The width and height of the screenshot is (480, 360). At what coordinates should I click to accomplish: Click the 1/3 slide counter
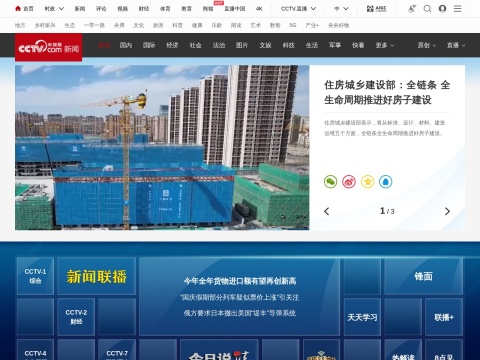pos(387,211)
